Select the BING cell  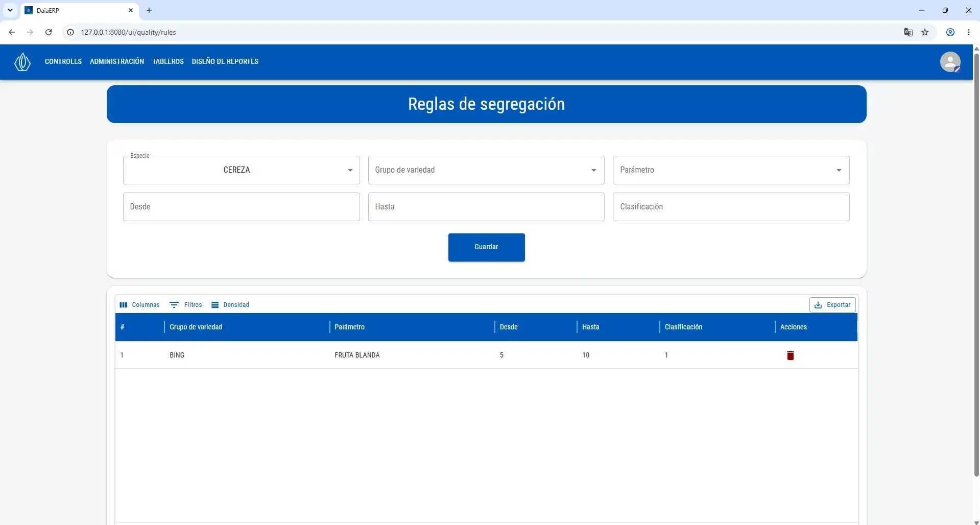tap(247, 355)
